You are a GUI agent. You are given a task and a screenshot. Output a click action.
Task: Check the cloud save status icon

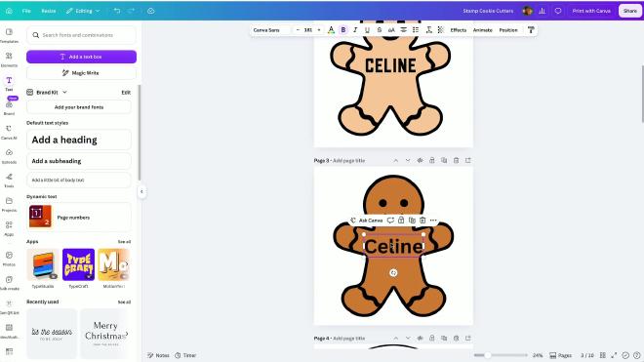click(150, 11)
